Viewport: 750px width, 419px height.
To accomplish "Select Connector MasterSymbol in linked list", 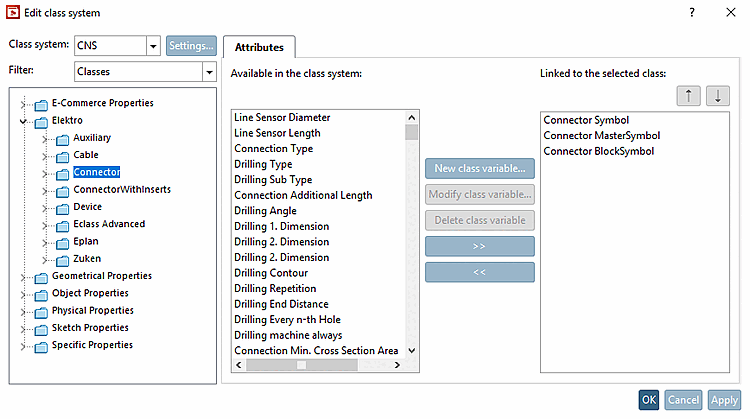I will pyautogui.click(x=601, y=136).
